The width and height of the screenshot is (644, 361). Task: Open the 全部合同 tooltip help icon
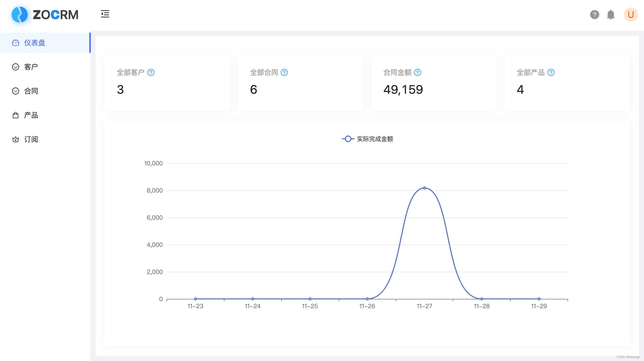point(284,72)
